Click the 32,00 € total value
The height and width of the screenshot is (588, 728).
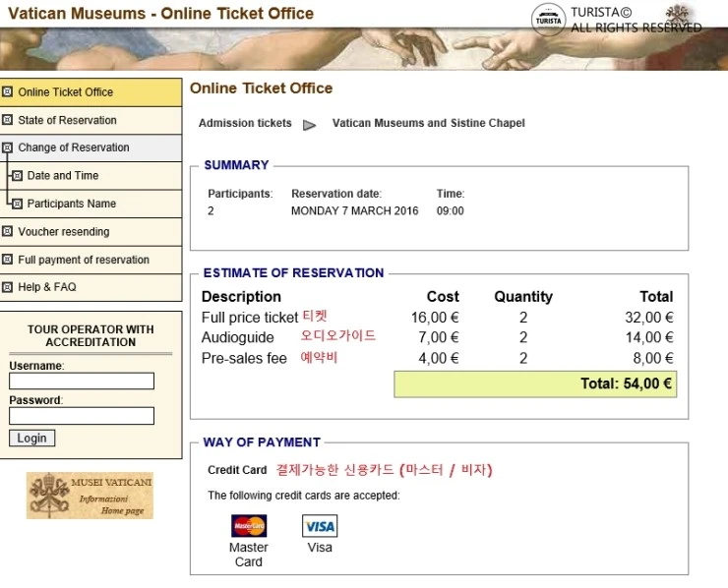click(649, 318)
